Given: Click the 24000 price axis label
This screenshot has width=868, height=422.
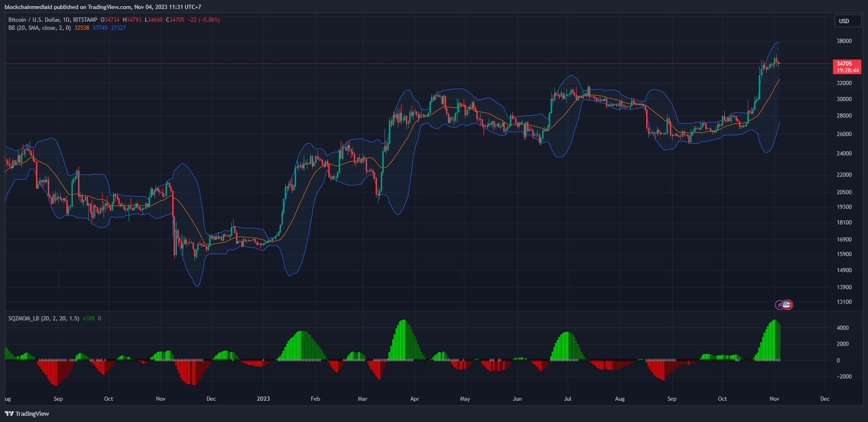Looking at the screenshot, I should click(844, 154).
